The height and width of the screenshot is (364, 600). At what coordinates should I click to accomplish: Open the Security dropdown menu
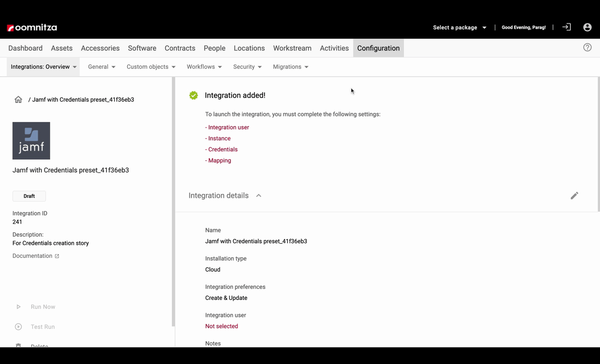(x=247, y=67)
